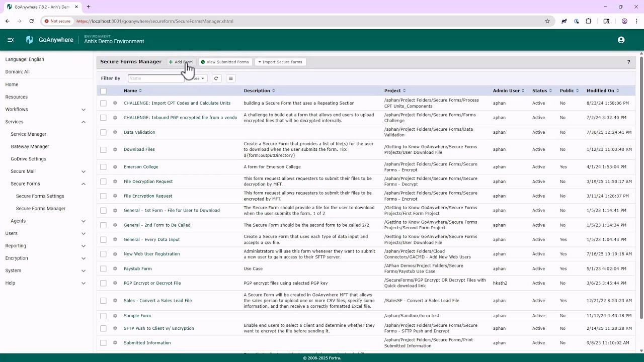Open the Chrome three-dot menu
The width and height of the screenshot is (644, 362).
(x=636, y=21)
